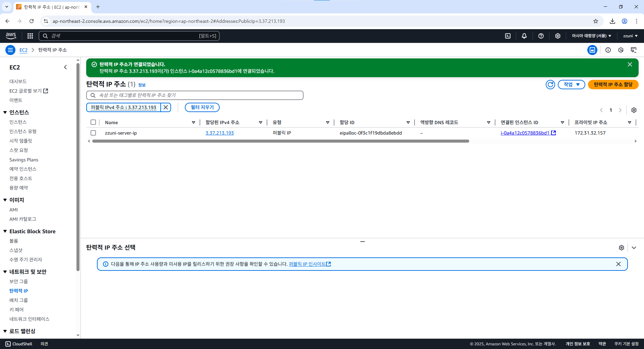
Task: Close the Public IP Insights info banner
Action: point(619,264)
